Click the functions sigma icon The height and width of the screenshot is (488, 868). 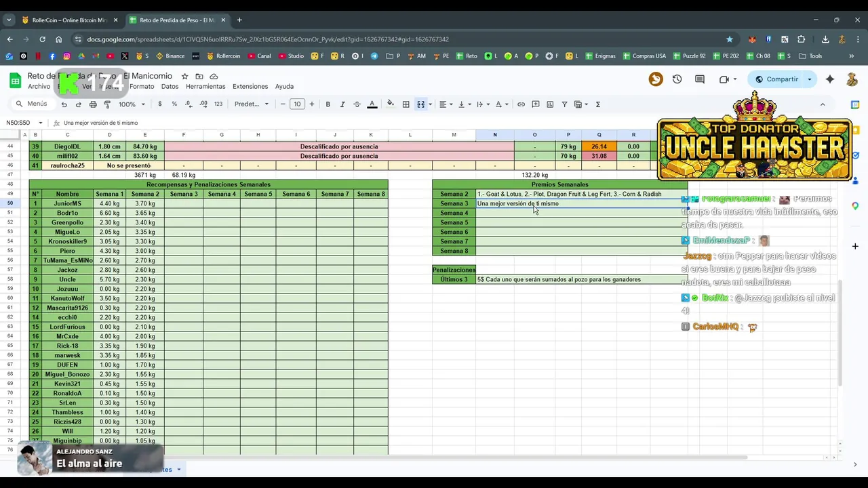tap(597, 104)
